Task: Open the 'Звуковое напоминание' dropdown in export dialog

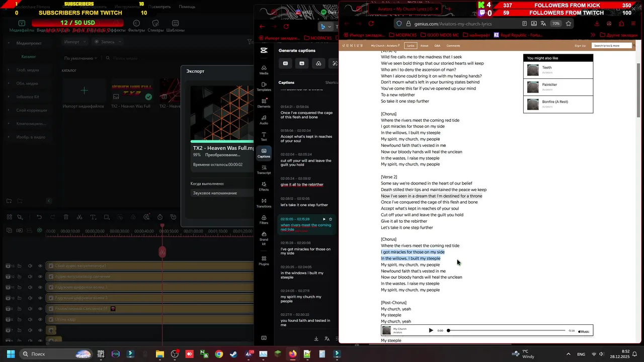Action: [x=222, y=193]
